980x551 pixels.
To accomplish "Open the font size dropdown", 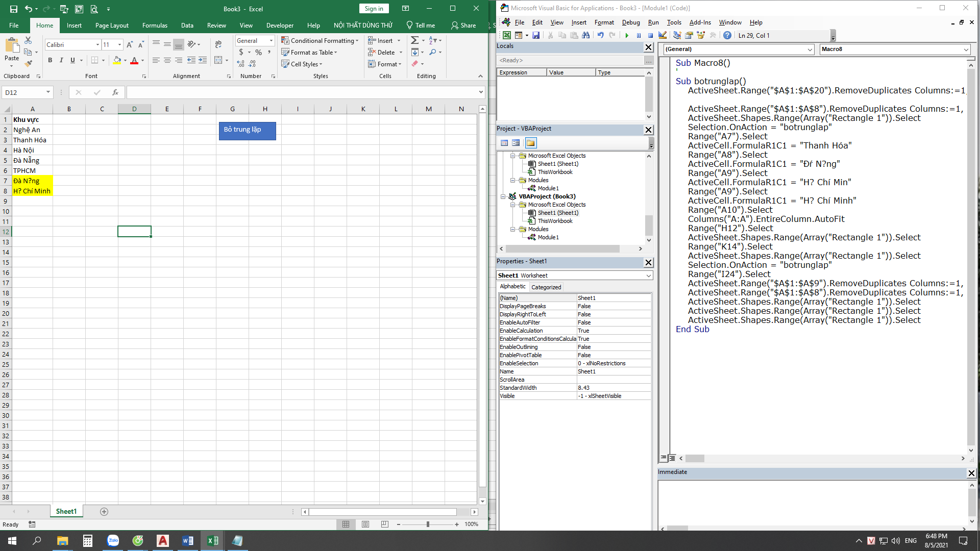I will pos(119,45).
